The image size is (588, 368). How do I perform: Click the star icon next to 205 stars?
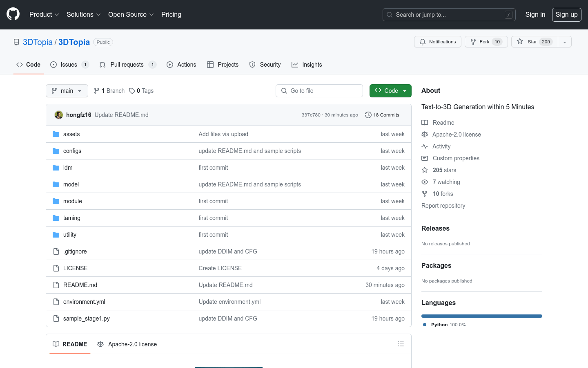(425, 170)
